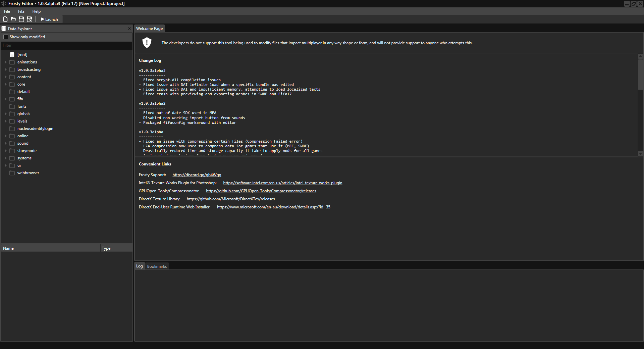The image size is (644, 349).
Task: Select the 'webbrowser' folder label
Action: pos(28,173)
